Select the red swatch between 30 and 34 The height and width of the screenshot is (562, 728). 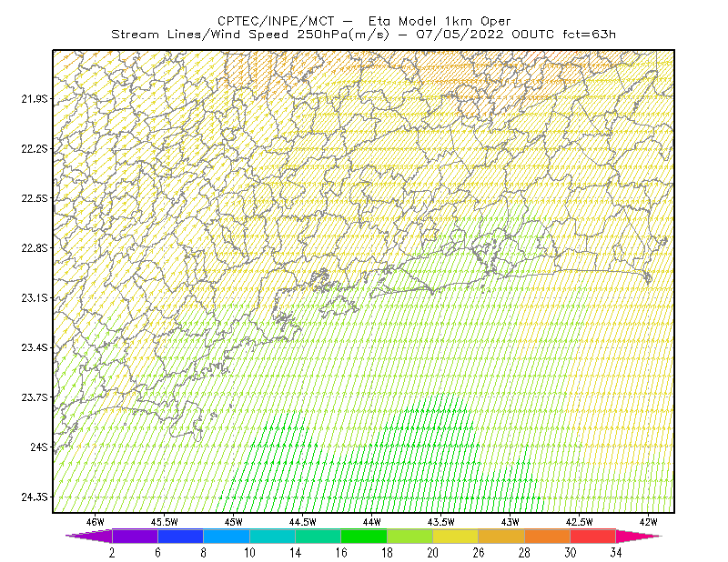(593, 536)
